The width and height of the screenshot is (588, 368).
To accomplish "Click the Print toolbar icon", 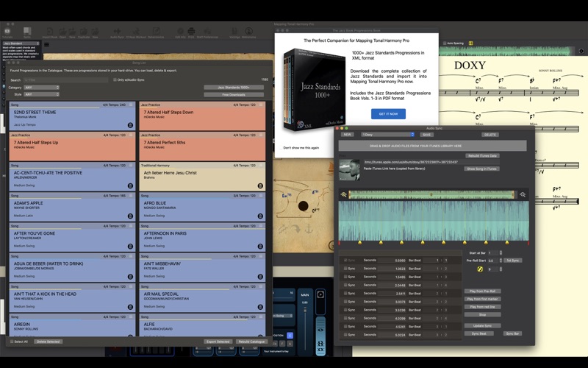I will (191, 32).
